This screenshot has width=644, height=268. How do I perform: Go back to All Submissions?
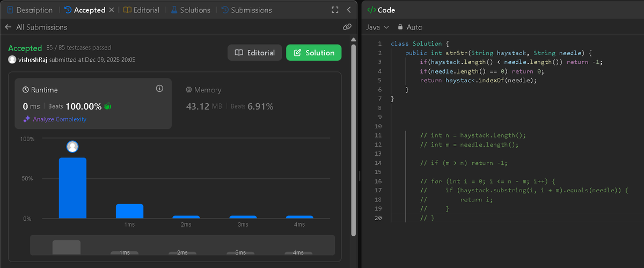point(36,27)
